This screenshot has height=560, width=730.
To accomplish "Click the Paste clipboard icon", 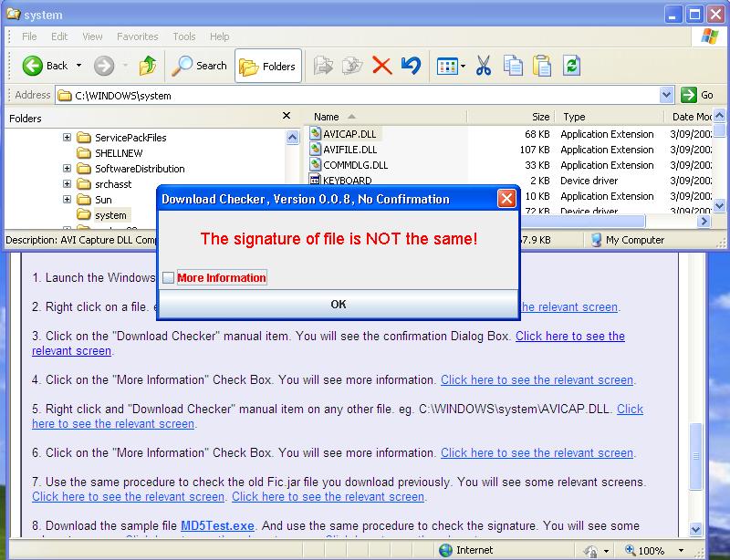I will (x=542, y=66).
